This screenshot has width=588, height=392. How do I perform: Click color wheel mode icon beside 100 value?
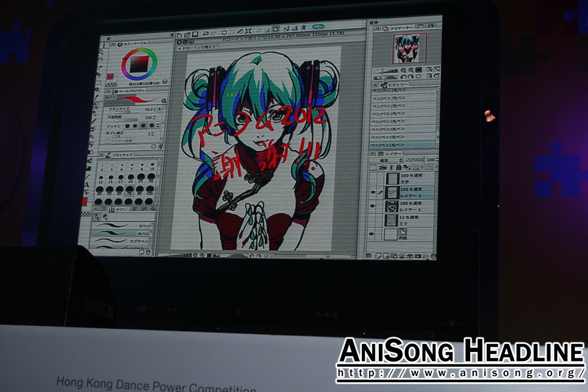point(165,81)
